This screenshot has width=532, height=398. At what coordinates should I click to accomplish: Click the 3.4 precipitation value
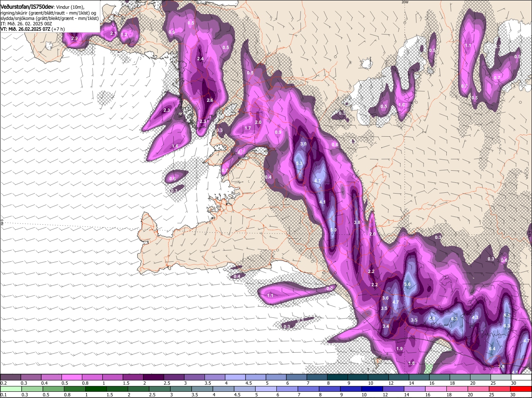pos(386,326)
